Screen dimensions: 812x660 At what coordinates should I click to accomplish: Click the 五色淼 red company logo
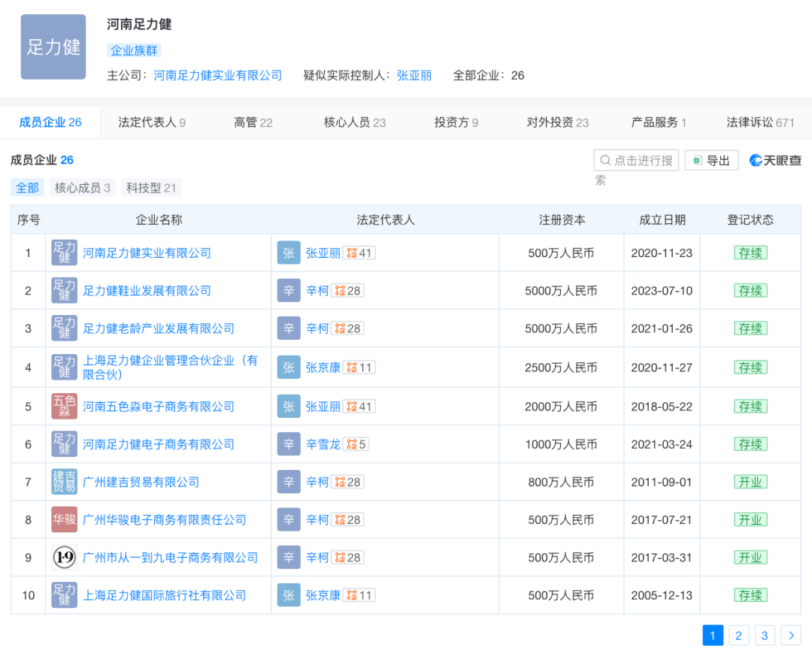(64, 407)
